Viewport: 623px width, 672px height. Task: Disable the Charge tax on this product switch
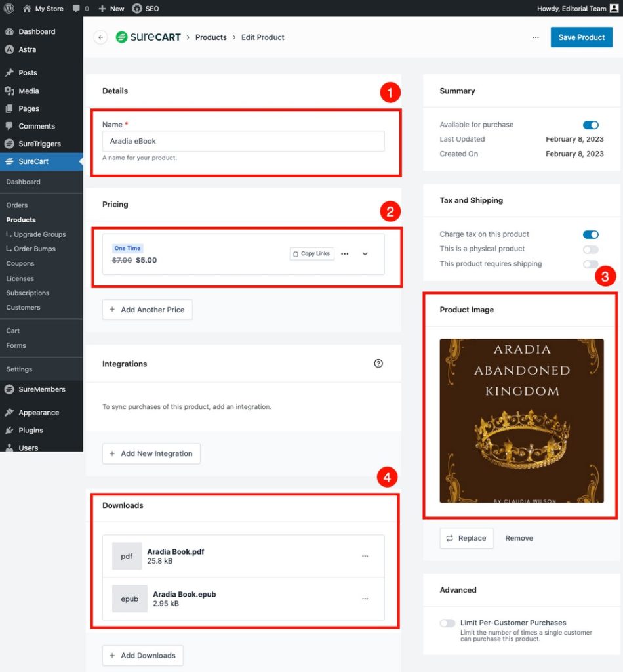click(x=591, y=234)
